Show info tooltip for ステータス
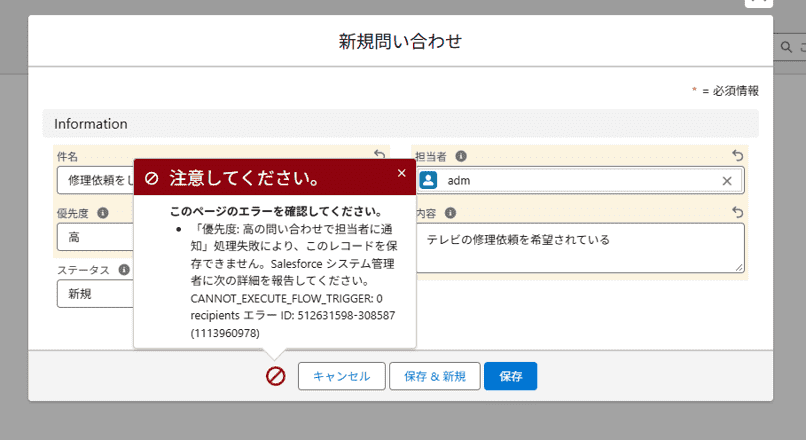Viewport: 806px width, 440px height. [124, 269]
